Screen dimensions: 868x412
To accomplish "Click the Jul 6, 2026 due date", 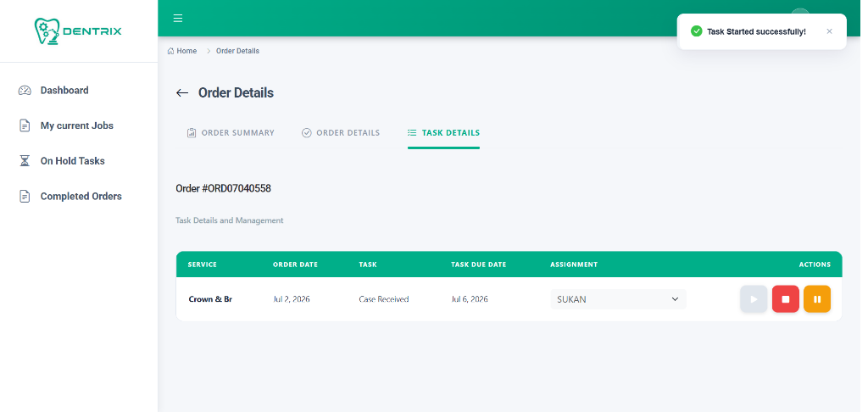I will click(470, 299).
